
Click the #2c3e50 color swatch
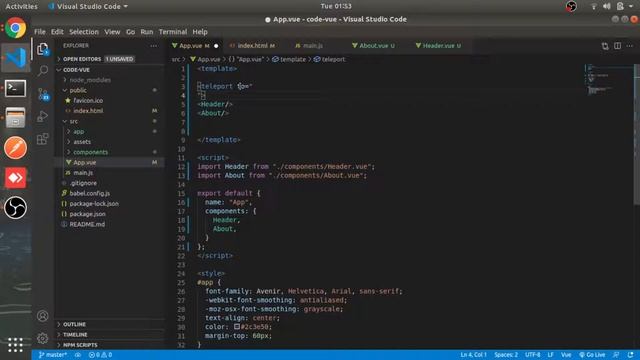(x=237, y=327)
